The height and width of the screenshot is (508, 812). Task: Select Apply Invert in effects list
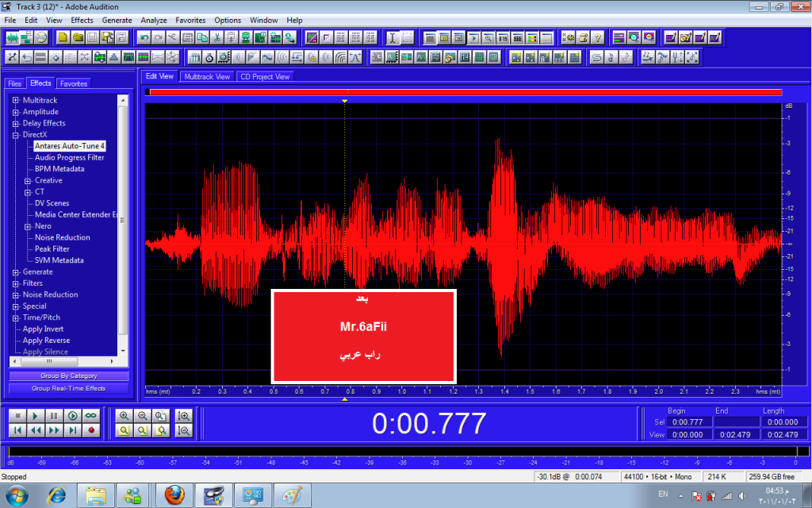click(x=43, y=329)
